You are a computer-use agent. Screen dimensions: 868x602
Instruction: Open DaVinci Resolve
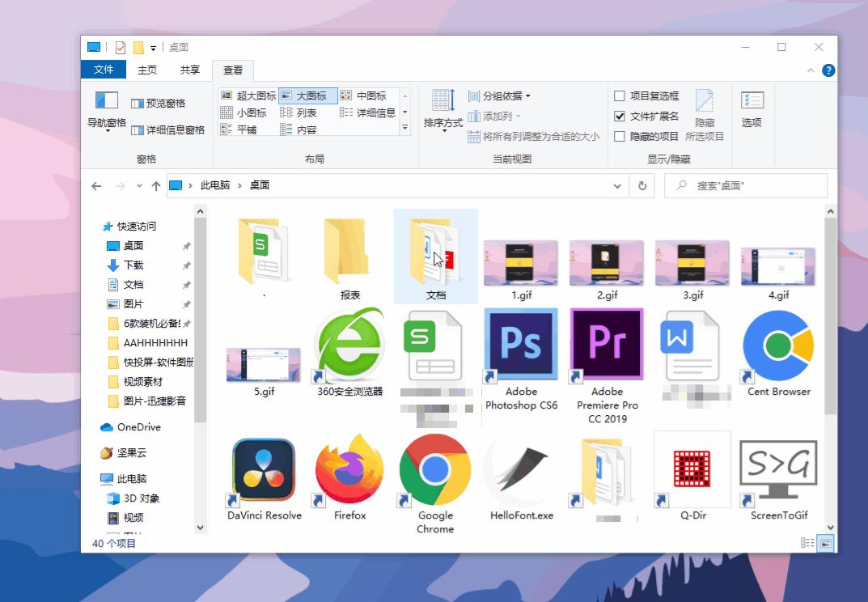click(x=261, y=469)
